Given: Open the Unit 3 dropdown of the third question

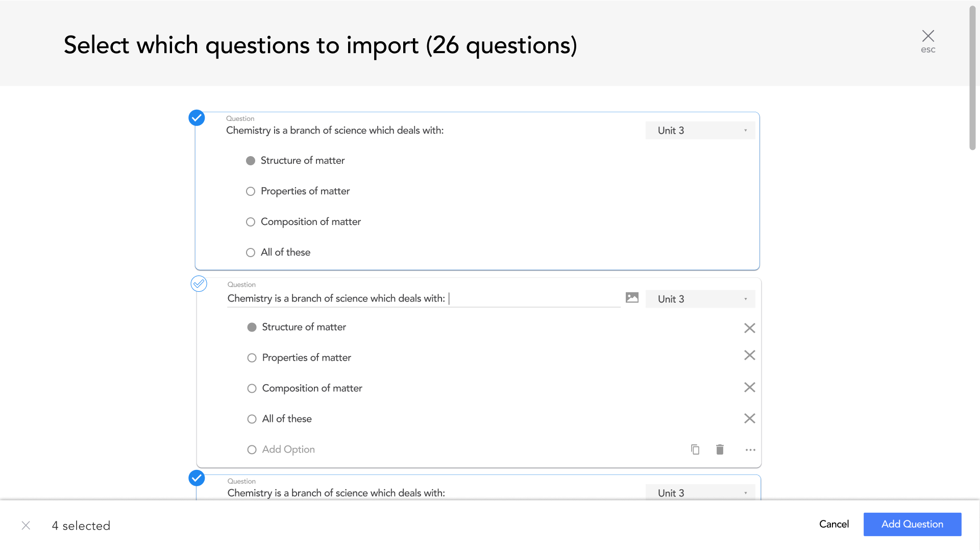Looking at the screenshot, I should tap(700, 493).
